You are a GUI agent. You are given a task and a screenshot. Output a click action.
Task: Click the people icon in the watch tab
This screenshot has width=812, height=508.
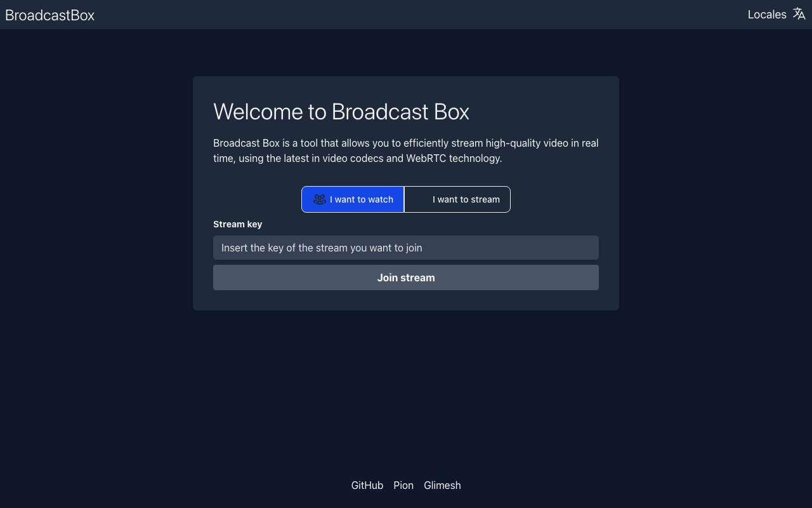(x=320, y=199)
